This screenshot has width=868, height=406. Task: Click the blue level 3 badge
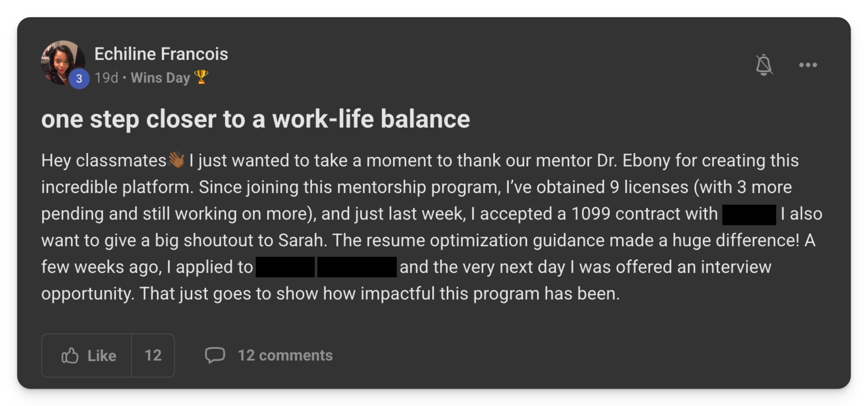(79, 78)
